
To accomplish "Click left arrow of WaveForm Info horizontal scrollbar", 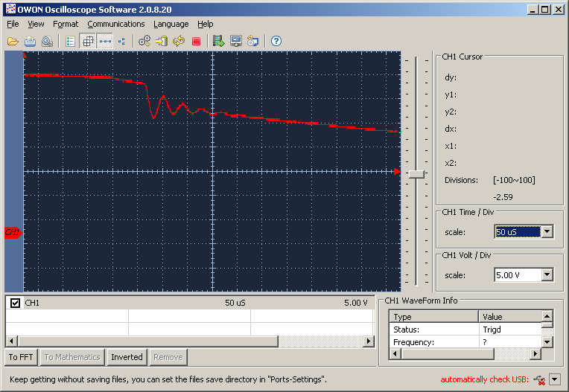I will pos(395,353).
